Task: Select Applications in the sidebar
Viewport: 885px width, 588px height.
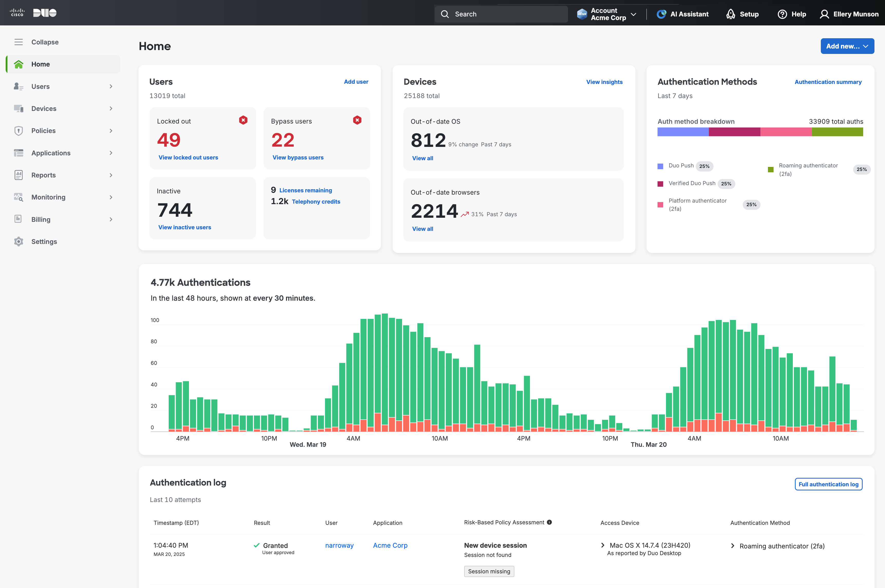Action: pyautogui.click(x=51, y=153)
